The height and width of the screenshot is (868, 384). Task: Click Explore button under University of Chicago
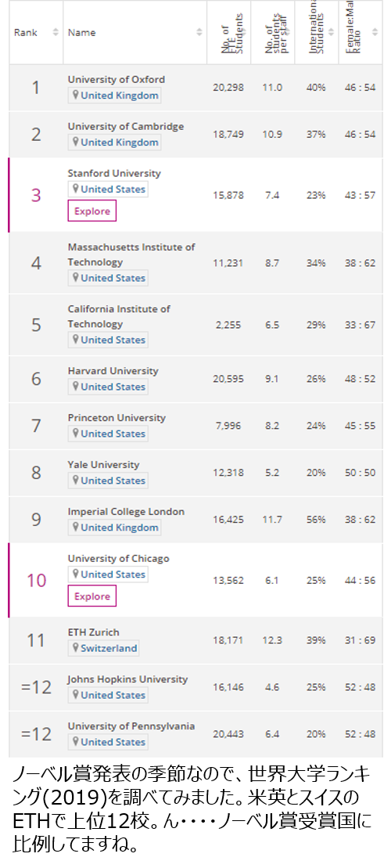pos(92,596)
